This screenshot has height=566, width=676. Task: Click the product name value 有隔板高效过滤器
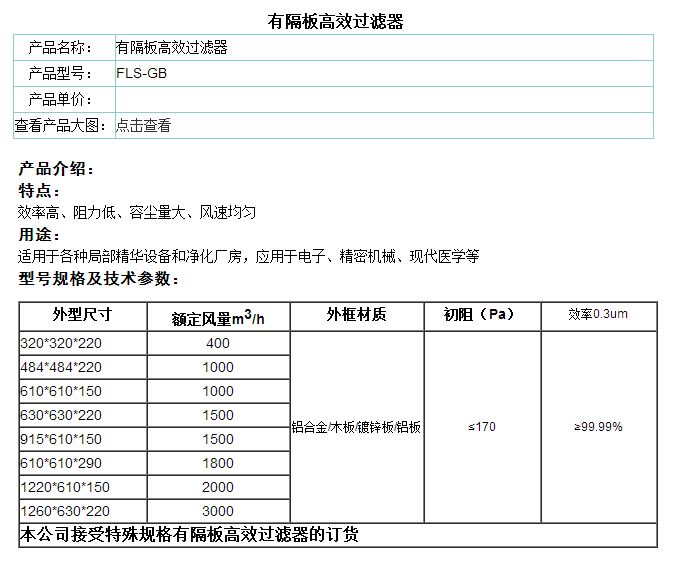pyautogui.click(x=172, y=47)
